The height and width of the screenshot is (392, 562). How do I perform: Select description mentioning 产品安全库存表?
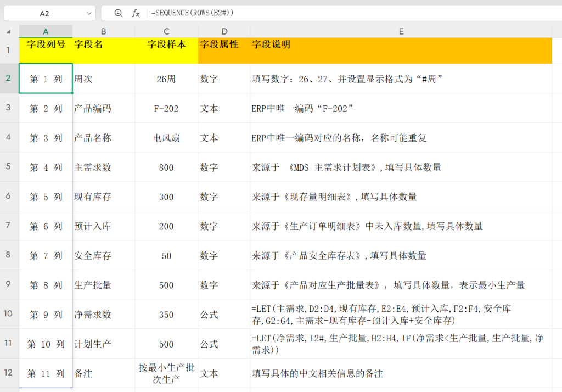point(401,255)
